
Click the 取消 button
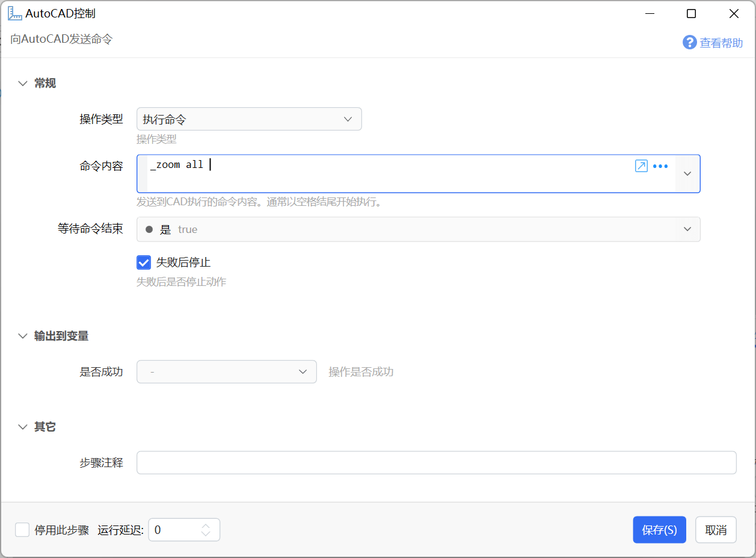coord(716,530)
